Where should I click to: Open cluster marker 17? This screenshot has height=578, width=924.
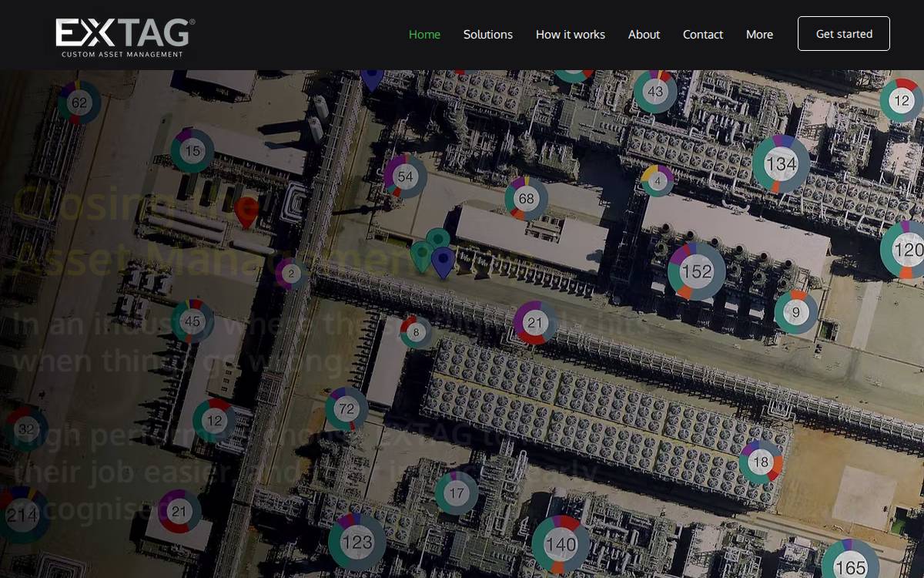point(457,492)
